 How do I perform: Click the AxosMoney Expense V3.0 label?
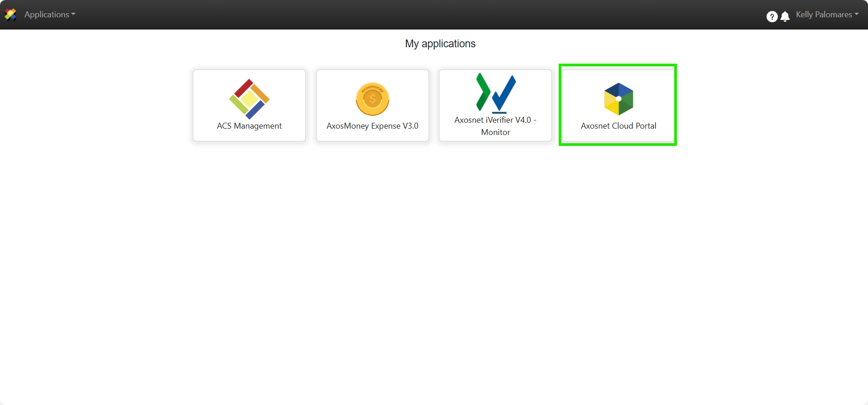(373, 126)
